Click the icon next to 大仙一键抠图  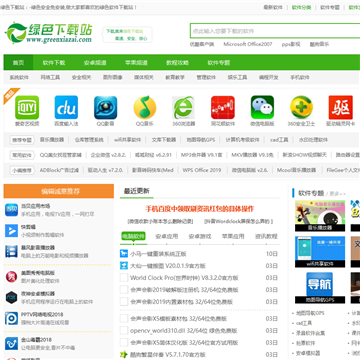point(124,266)
